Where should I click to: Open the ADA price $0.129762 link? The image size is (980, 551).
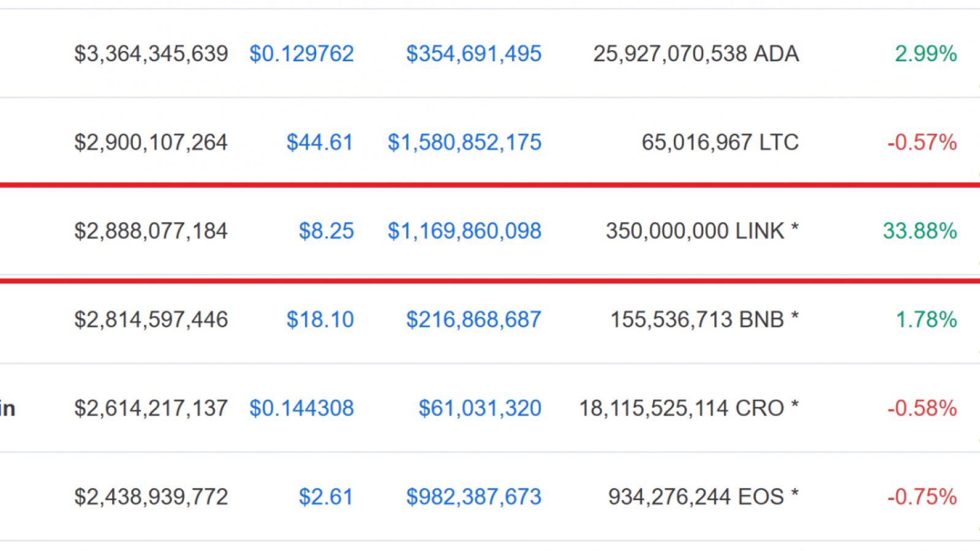[301, 54]
